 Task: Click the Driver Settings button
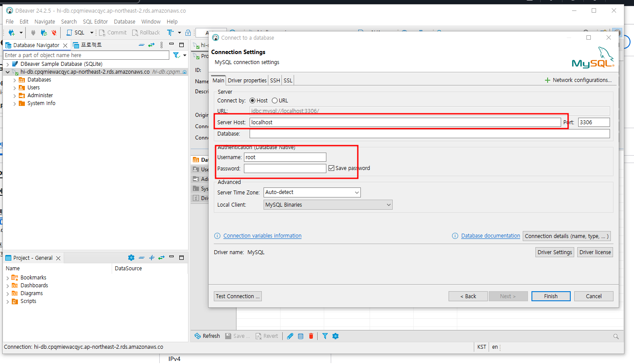pyautogui.click(x=555, y=252)
